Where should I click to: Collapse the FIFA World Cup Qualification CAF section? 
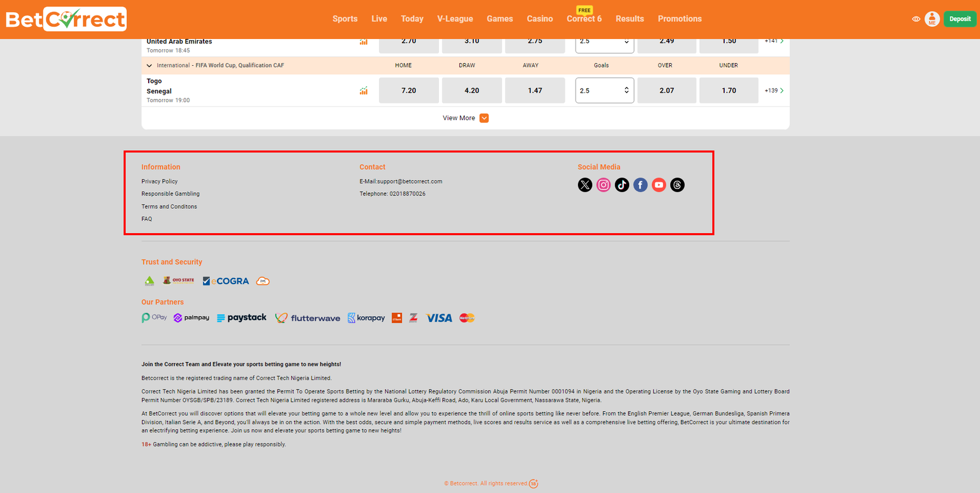(149, 65)
